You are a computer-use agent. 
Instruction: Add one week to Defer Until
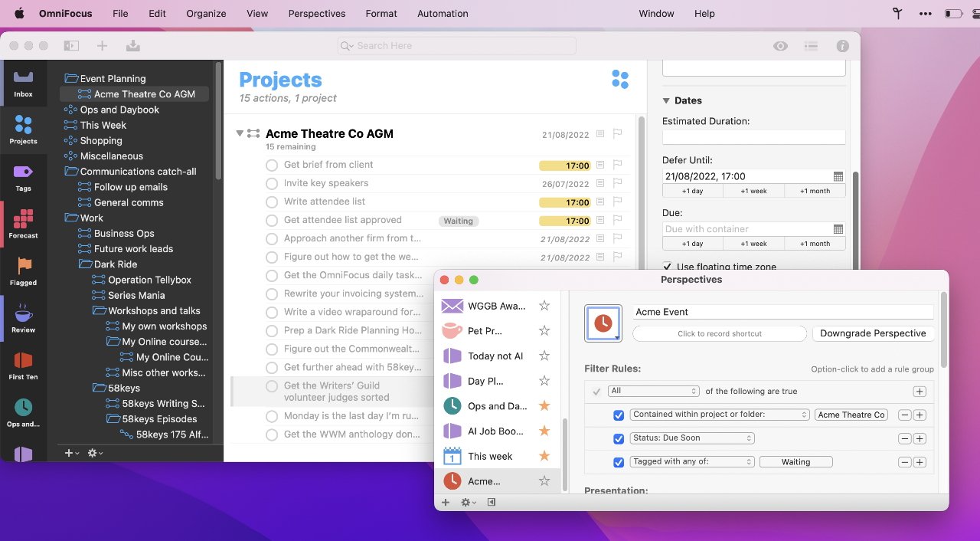(753, 191)
